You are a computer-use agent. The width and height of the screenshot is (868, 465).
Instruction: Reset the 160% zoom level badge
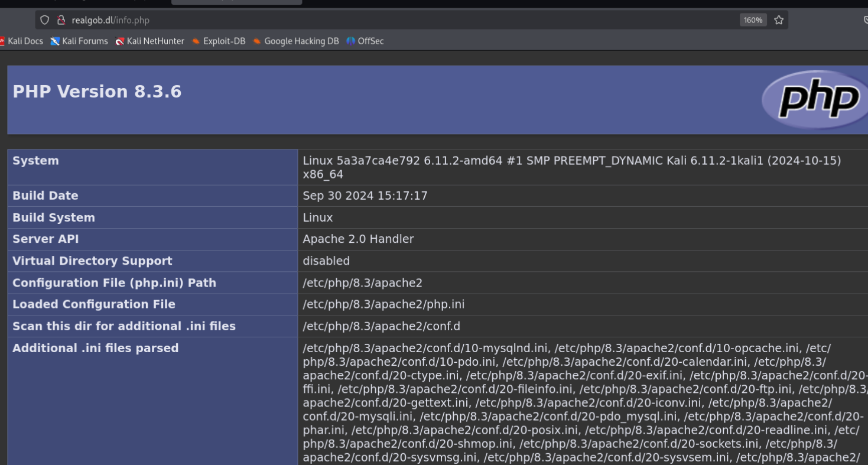coord(753,20)
